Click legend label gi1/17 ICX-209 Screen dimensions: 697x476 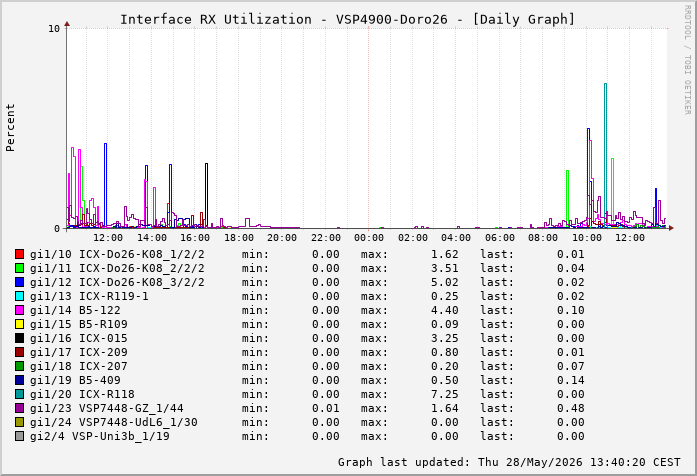point(79,352)
